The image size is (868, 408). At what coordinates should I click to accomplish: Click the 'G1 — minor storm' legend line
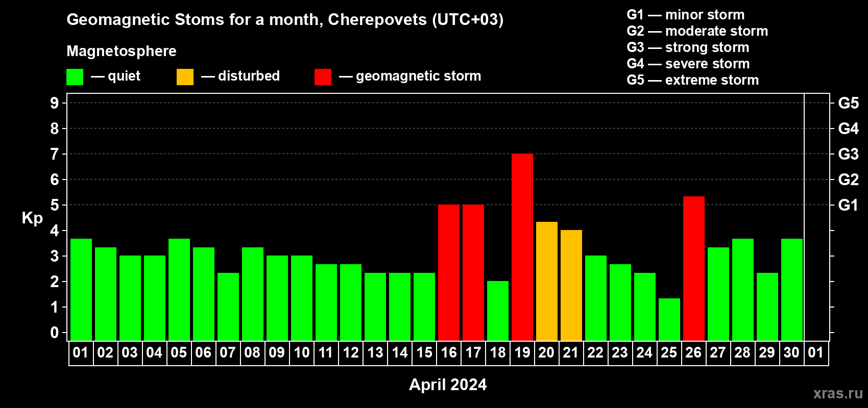686,15
